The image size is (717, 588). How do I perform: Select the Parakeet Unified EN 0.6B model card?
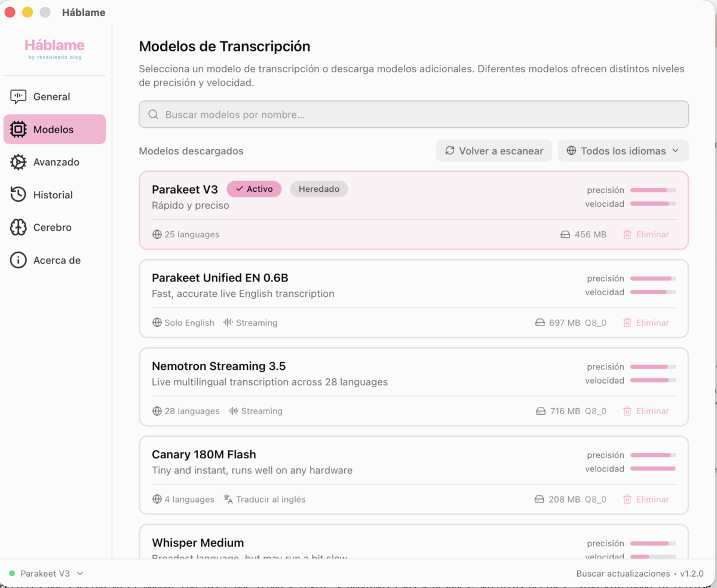click(413, 299)
